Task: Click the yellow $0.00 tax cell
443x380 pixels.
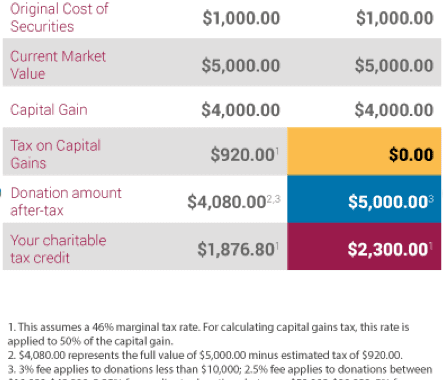Action: pyautogui.click(x=364, y=151)
